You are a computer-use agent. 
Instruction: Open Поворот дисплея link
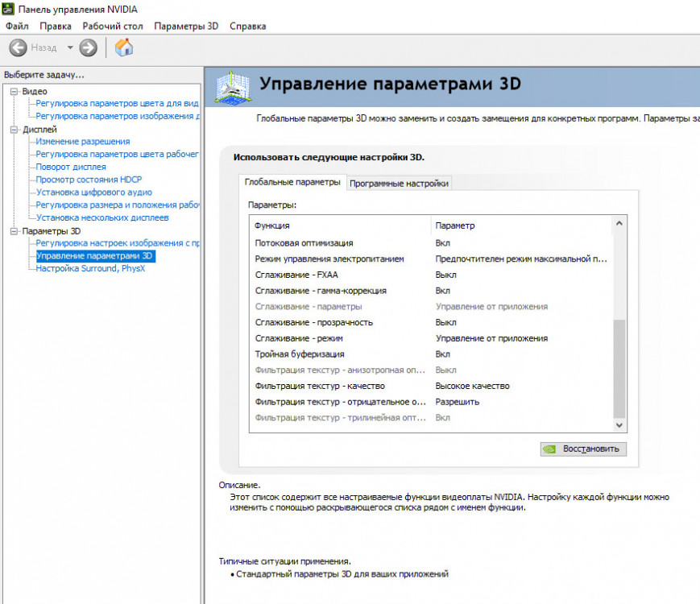[71, 167]
